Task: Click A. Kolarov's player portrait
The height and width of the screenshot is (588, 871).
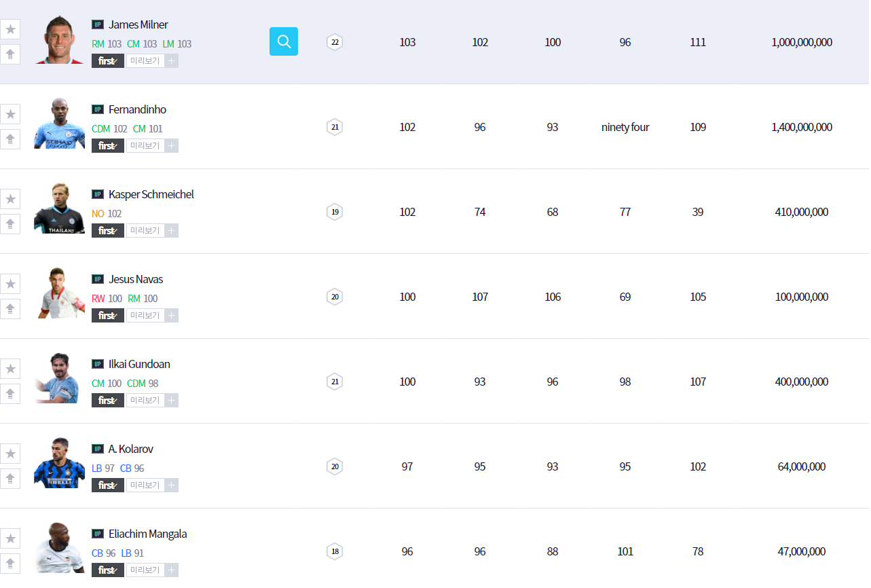Action: tap(59, 464)
